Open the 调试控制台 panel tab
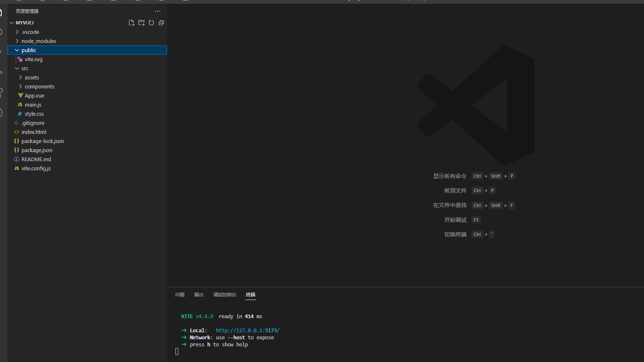The width and height of the screenshot is (644, 362). (x=225, y=295)
